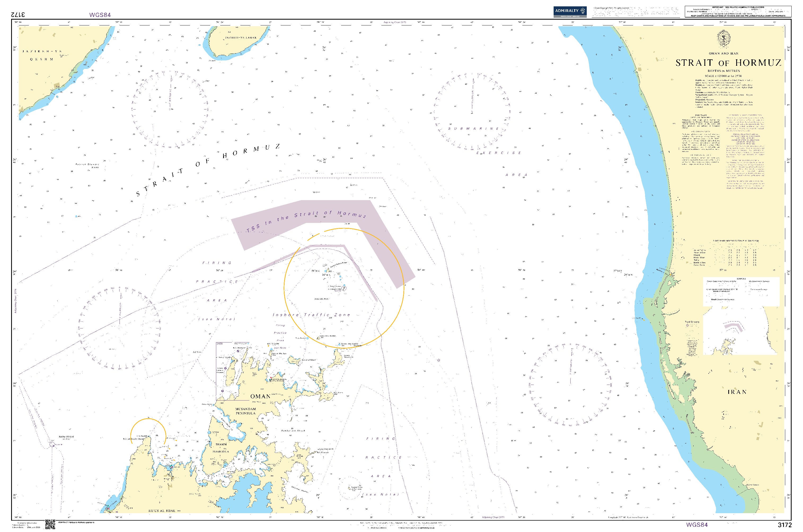Click the FIRING label above the R A C T I C E label east of Musandam Peninsula
The image size is (803, 532).
click(381, 439)
